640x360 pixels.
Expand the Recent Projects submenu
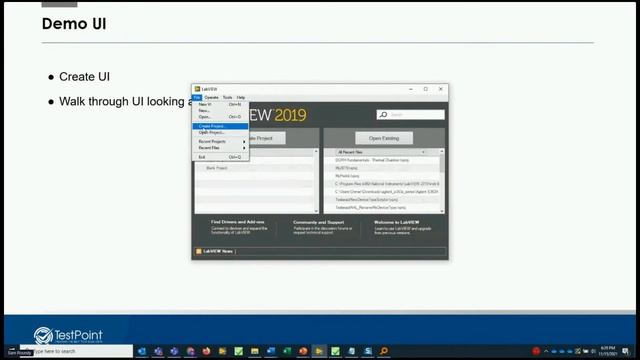coord(220,142)
